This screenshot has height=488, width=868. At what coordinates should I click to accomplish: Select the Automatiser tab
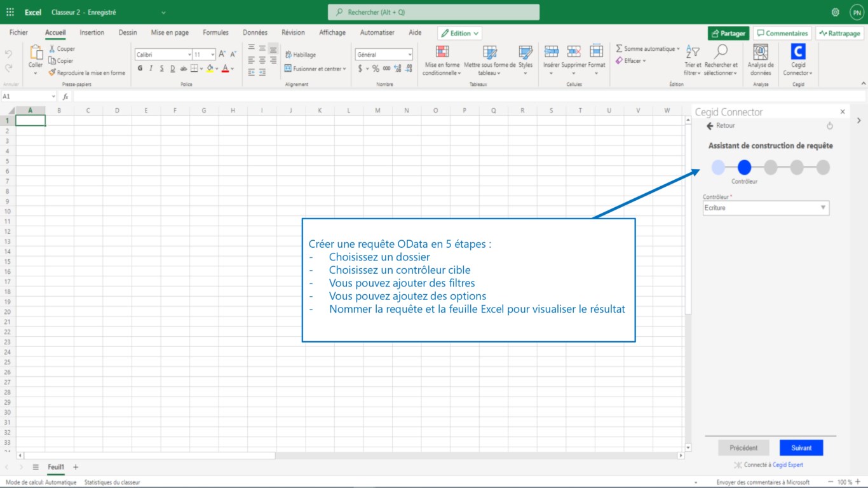coord(377,33)
